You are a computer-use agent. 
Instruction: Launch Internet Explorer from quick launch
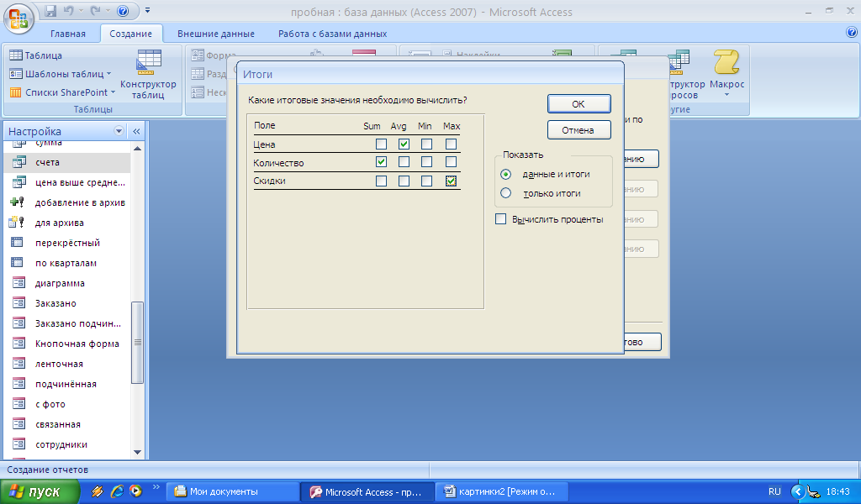click(117, 491)
